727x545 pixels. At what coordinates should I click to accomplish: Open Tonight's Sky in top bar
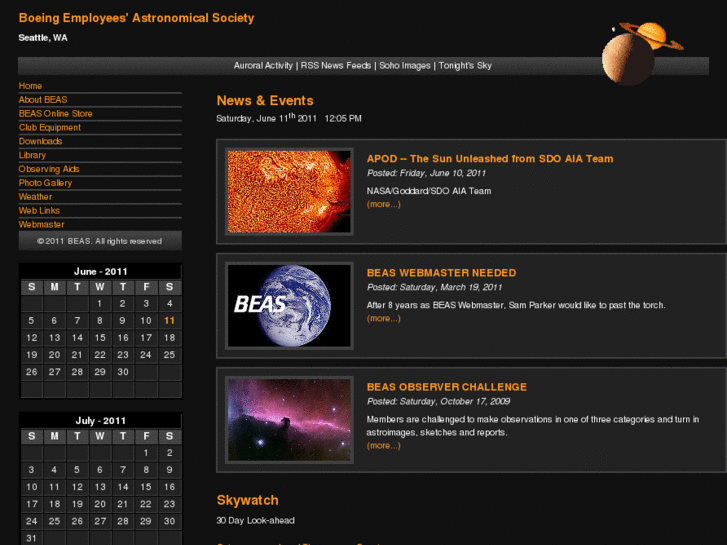click(x=465, y=65)
